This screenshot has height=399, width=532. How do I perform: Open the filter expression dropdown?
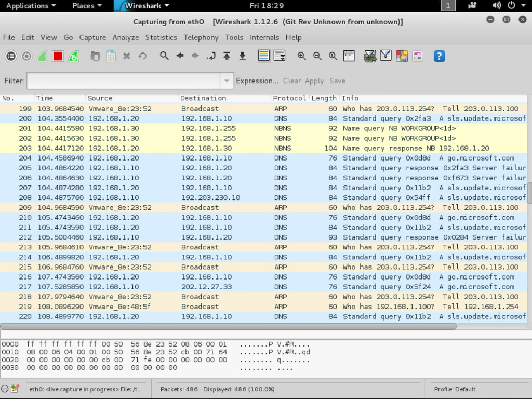tap(227, 81)
